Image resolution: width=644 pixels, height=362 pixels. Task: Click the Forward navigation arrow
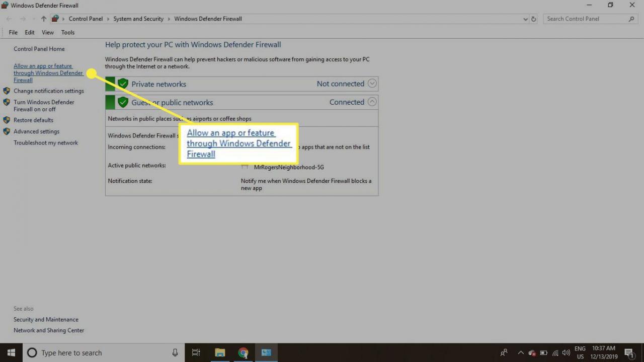click(x=22, y=19)
